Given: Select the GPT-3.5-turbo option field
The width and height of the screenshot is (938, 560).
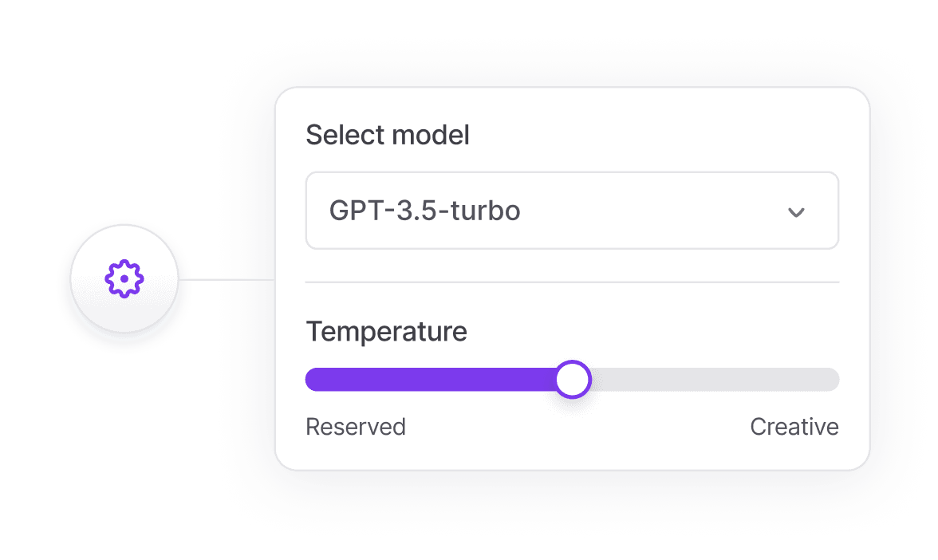Looking at the screenshot, I should click(x=425, y=210).
